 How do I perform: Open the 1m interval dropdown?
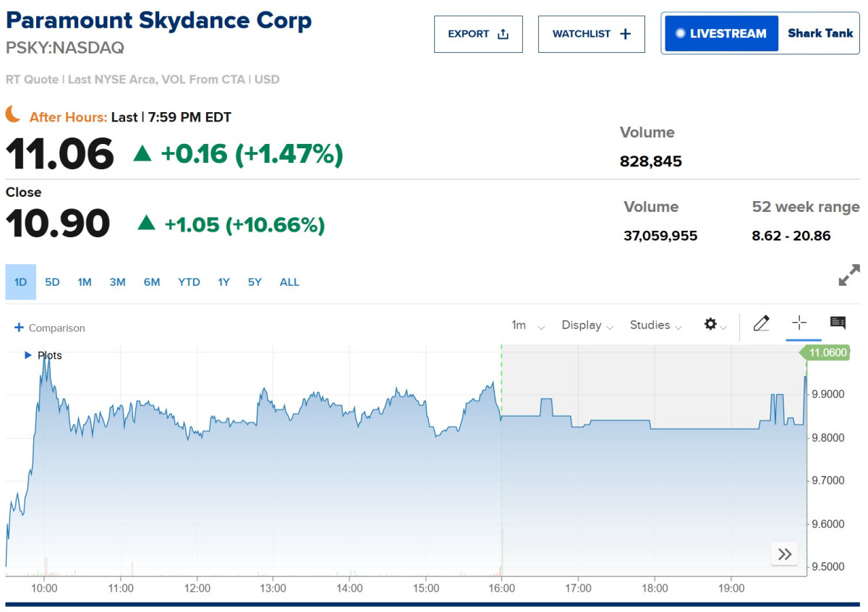click(x=528, y=326)
